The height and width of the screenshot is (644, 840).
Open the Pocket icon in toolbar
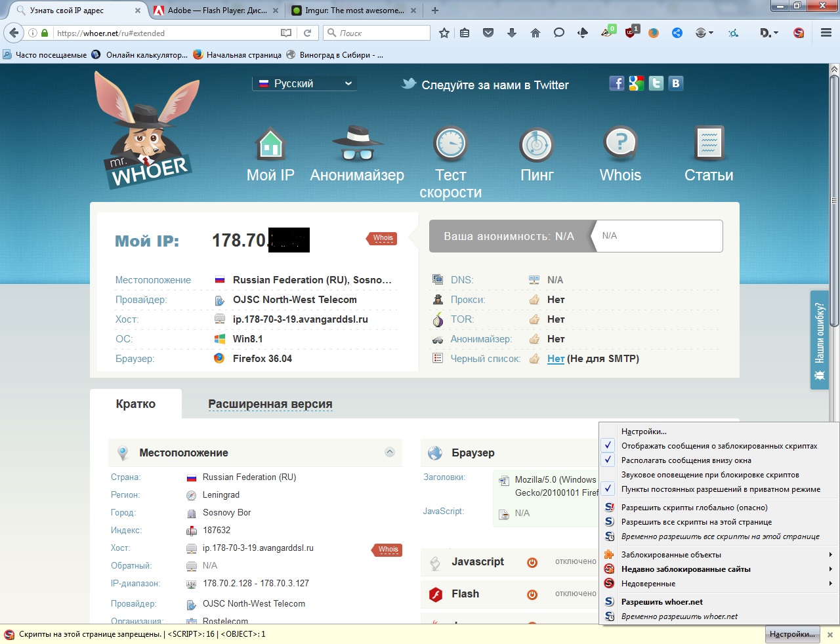click(x=488, y=33)
